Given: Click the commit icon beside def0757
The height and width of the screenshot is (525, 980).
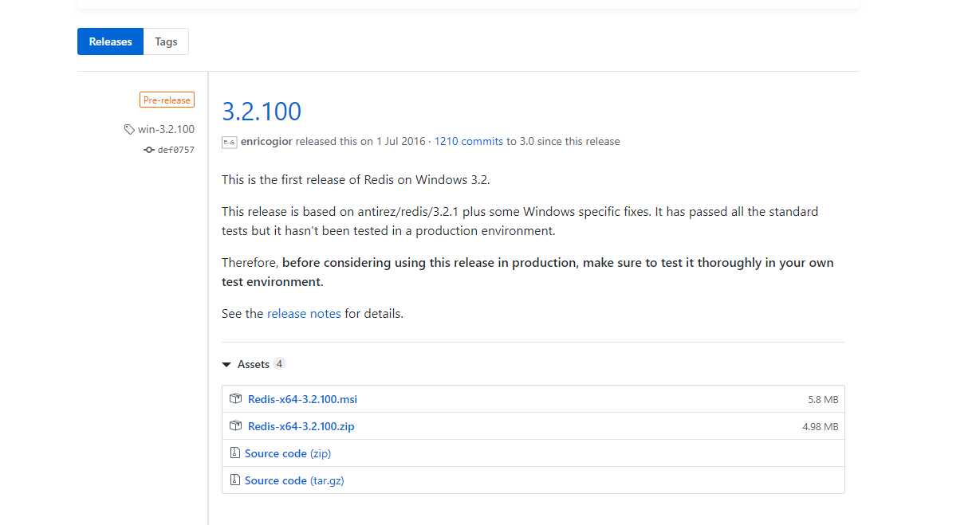Looking at the screenshot, I should click(x=148, y=150).
